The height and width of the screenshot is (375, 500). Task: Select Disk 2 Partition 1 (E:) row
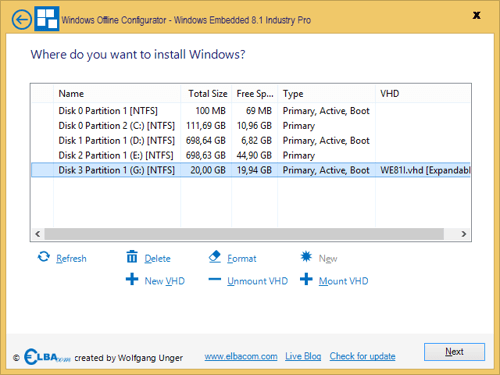tap(251, 155)
